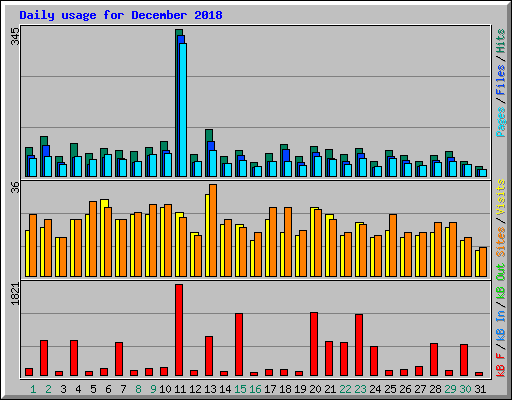Click the day label '5' on the x-axis

click(93, 389)
